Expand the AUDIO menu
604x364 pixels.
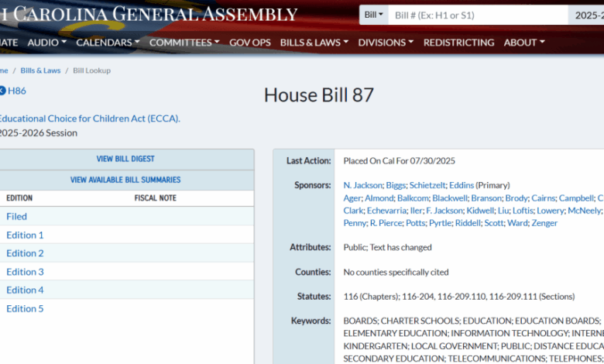point(46,43)
